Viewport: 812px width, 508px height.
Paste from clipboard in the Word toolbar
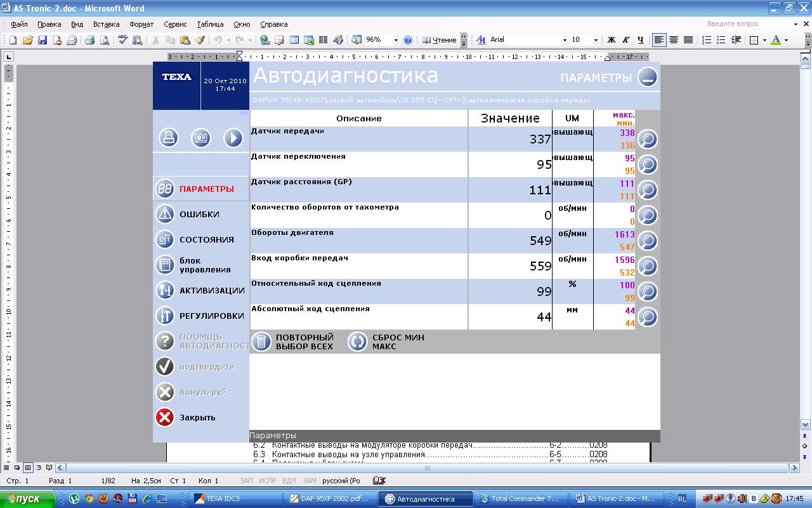(185, 40)
